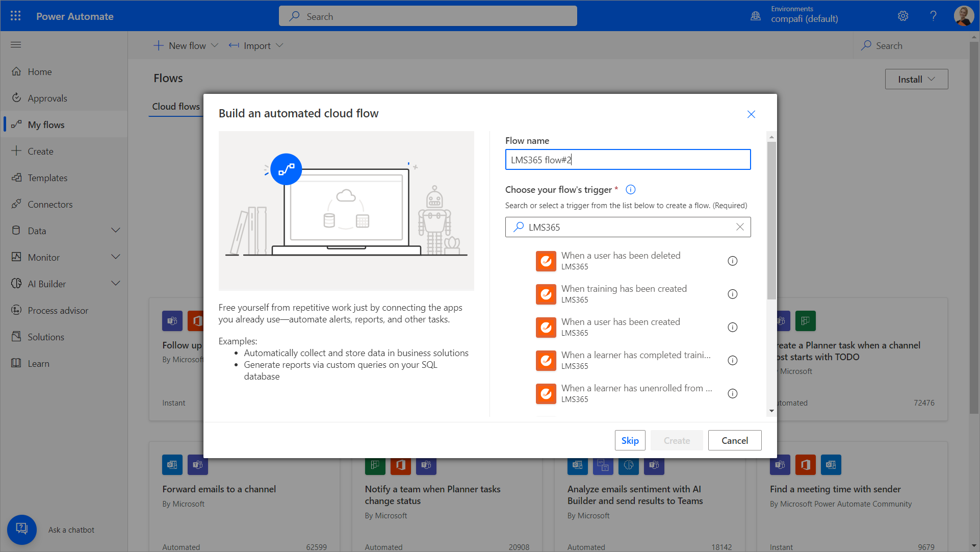Expand the AI Builder sidebar section
Screen dimensions: 980x552
pyautogui.click(x=116, y=284)
